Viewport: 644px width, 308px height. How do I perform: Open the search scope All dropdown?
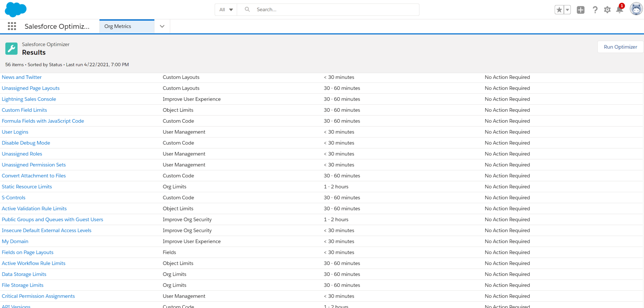pyautogui.click(x=225, y=9)
